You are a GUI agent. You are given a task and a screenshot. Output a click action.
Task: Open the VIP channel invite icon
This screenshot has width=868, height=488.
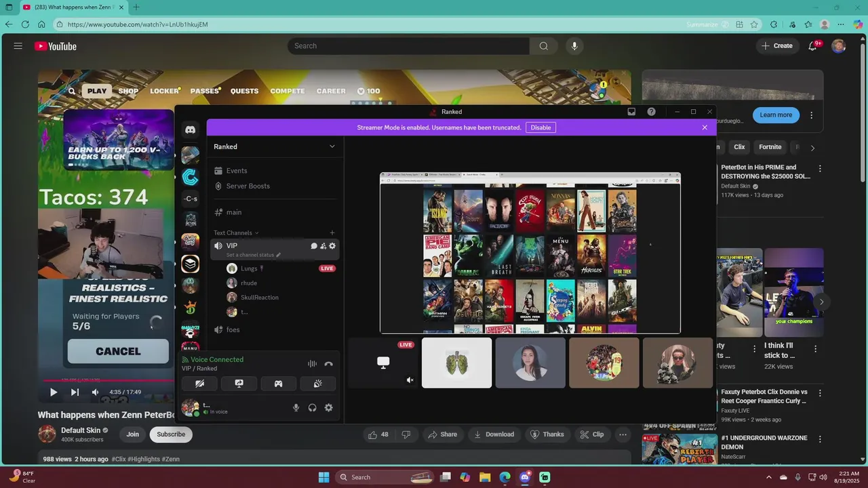[323, 246]
